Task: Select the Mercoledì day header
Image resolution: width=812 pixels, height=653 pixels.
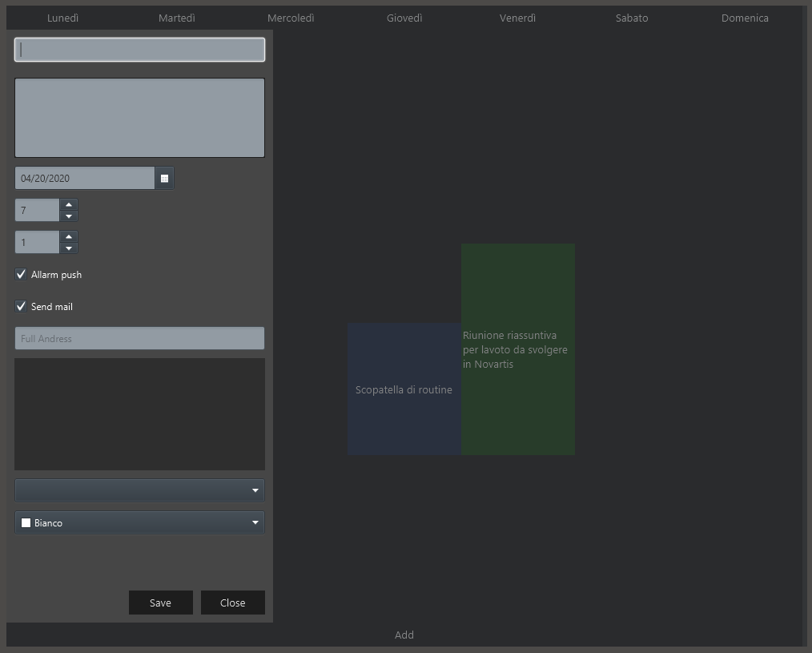Action: tap(291, 18)
